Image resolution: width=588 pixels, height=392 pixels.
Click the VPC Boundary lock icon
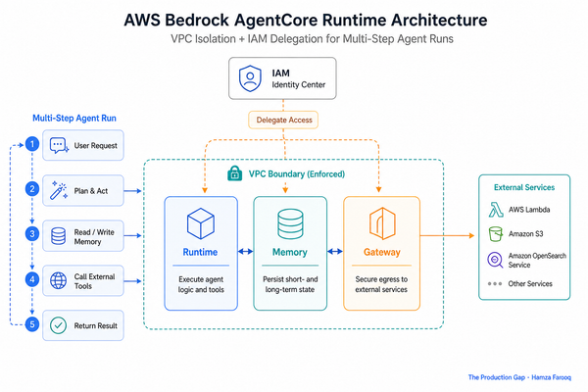coord(235,173)
